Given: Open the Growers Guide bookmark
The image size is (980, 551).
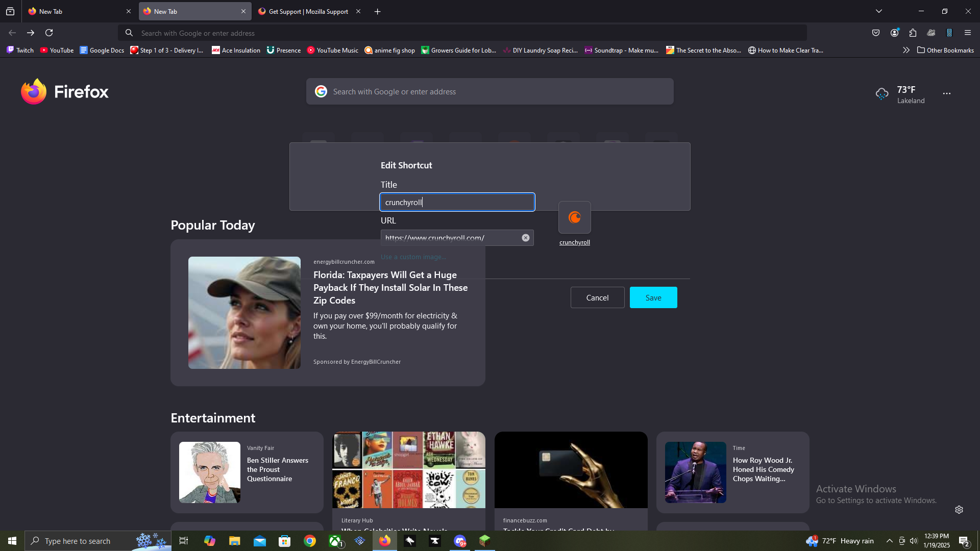Looking at the screenshot, I should tap(458, 50).
